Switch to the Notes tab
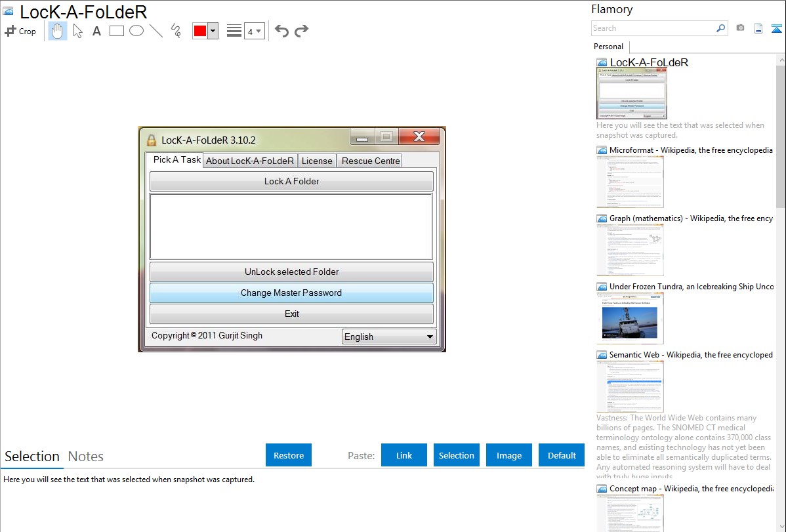Viewport: 786px width, 532px height. pyautogui.click(x=86, y=457)
